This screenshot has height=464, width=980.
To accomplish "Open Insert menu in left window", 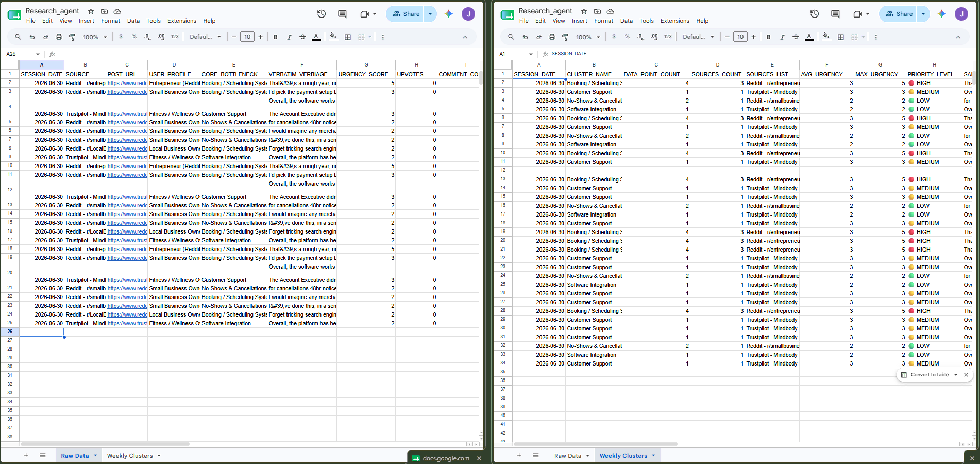I will [87, 21].
